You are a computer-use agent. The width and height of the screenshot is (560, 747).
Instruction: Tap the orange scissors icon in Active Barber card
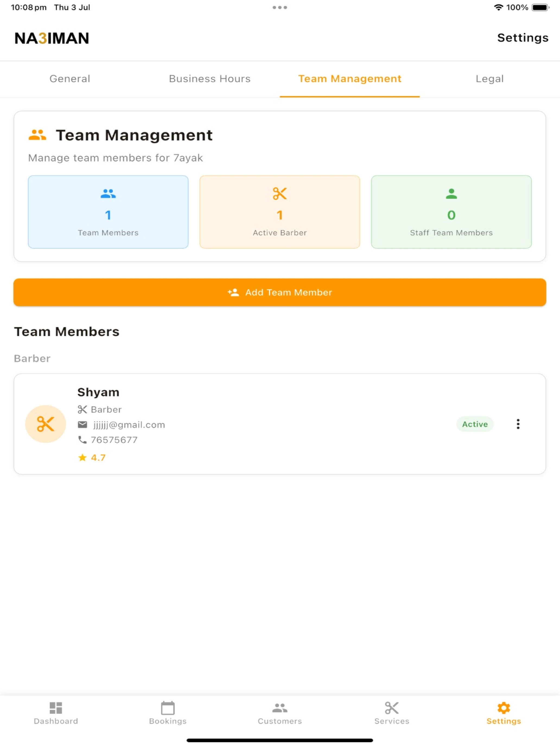click(280, 194)
